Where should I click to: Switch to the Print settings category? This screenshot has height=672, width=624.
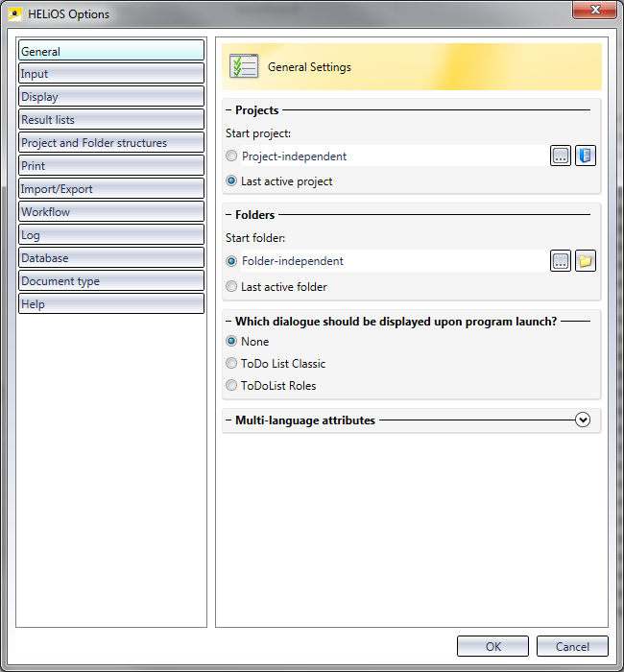pos(111,165)
